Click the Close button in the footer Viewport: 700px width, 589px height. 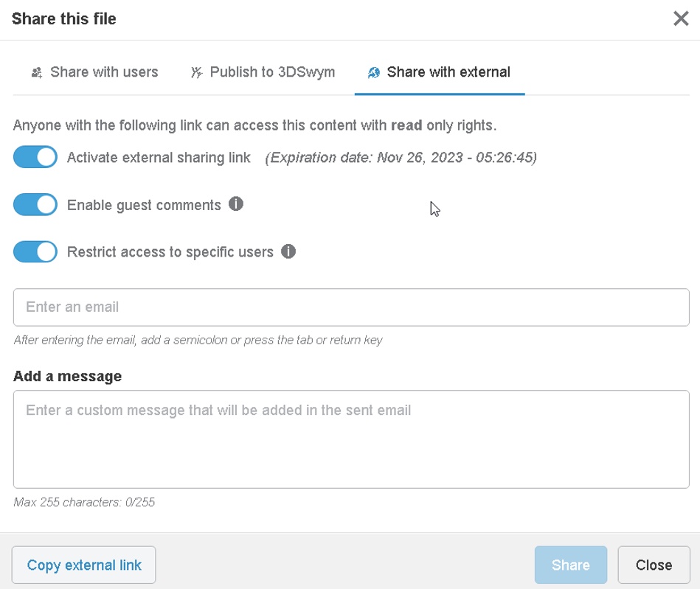point(654,565)
